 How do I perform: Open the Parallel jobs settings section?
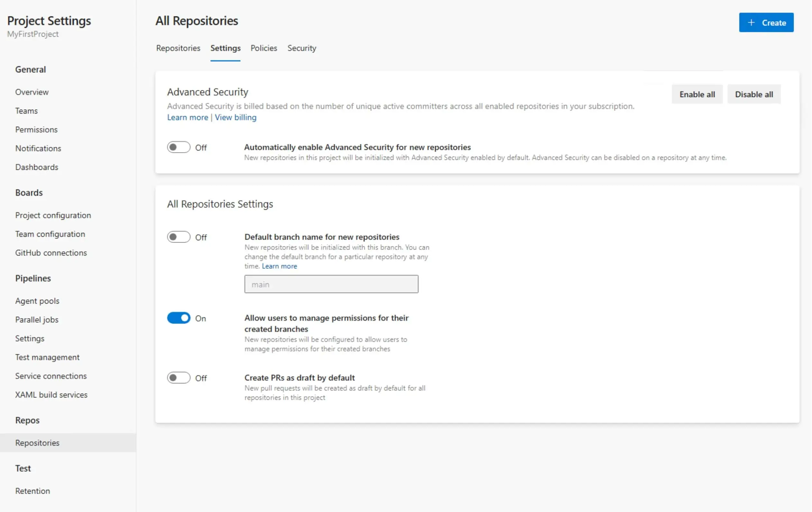coord(37,319)
